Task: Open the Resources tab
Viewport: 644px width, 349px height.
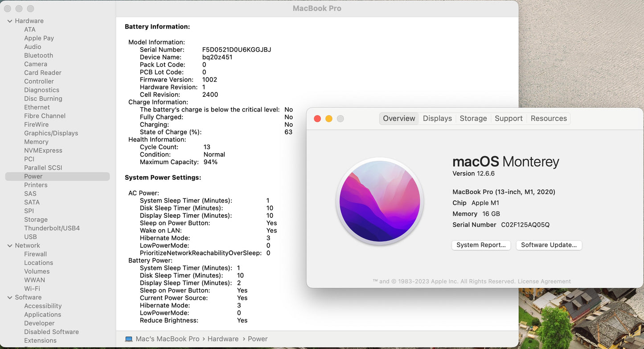Action: (549, 118)
